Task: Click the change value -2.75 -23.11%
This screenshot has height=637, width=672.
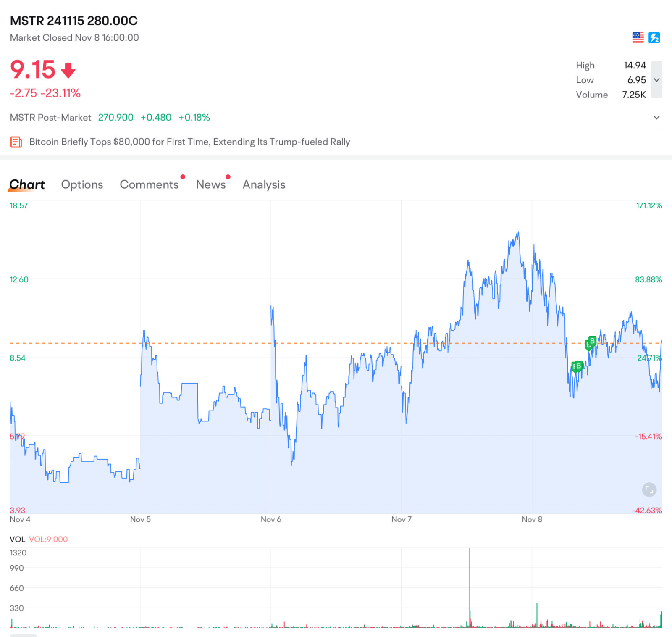Action: pyautogui.click(x=45, y=93)
